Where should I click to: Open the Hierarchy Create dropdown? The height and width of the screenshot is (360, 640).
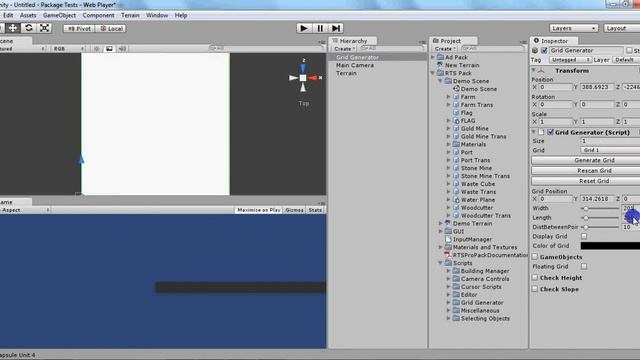point(344,49)
